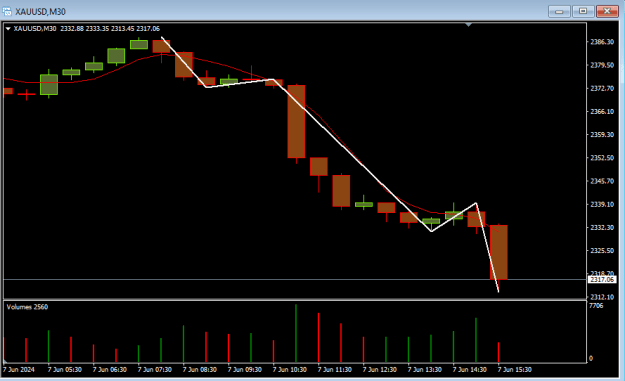Click the 7 Jun 11:30 time label

coord(335,370)
